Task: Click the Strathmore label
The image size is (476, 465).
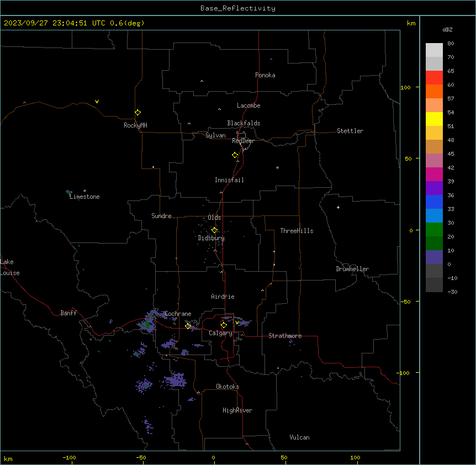Action: [285, 336]
